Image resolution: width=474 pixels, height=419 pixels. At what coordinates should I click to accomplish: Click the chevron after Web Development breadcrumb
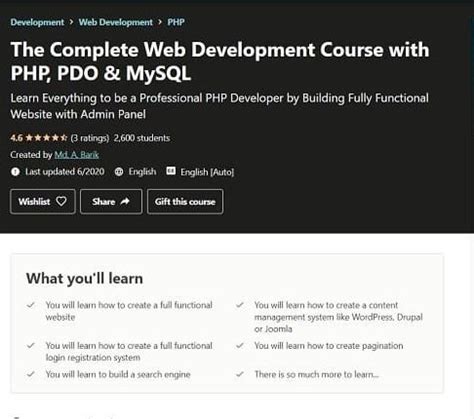point(160,22)
